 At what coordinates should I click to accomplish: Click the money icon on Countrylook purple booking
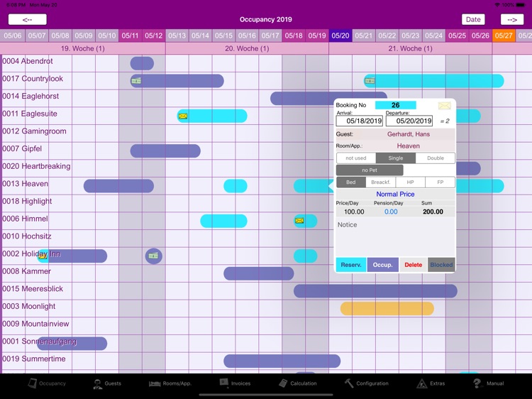tap(136, 80)
